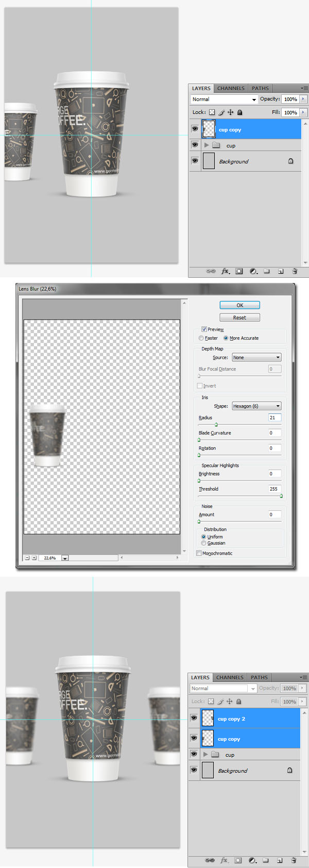Switch to Channels tab in upper panel

point(231,88)
